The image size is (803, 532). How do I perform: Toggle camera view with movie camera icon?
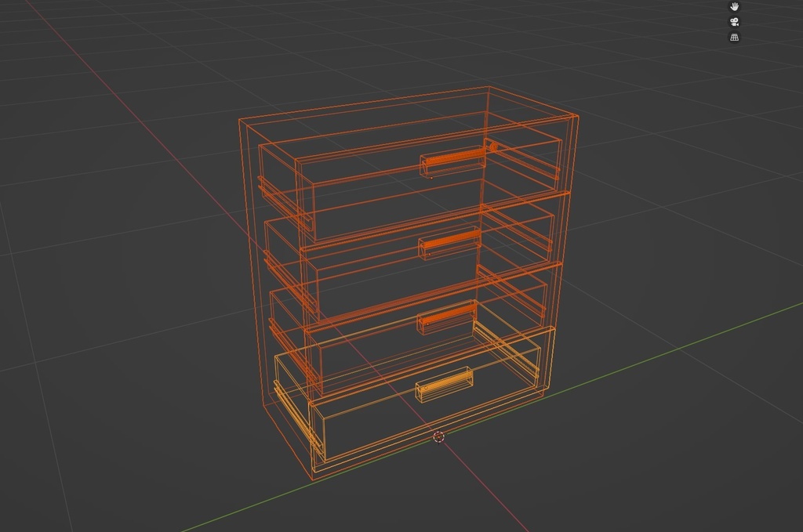coord(734,21)
